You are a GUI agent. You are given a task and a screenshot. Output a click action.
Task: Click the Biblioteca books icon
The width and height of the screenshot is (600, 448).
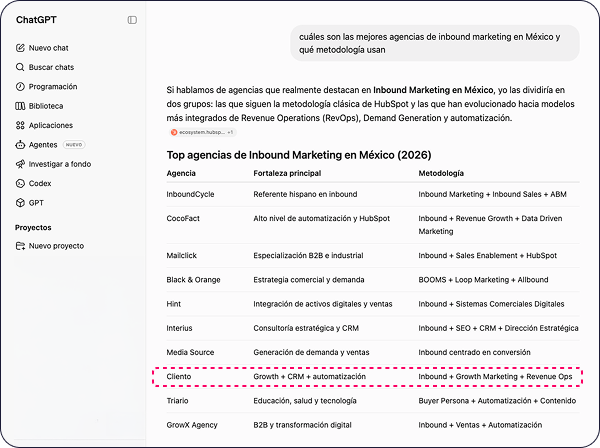click(20, 106)
